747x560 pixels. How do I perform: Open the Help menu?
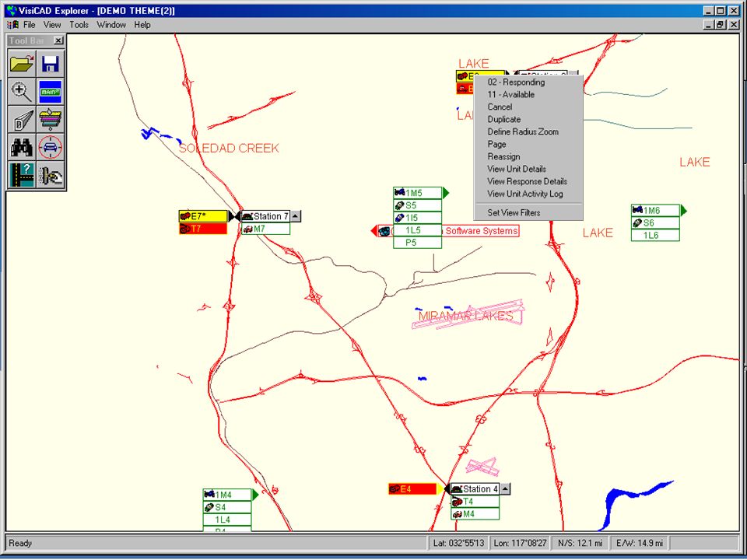point(142,25)
